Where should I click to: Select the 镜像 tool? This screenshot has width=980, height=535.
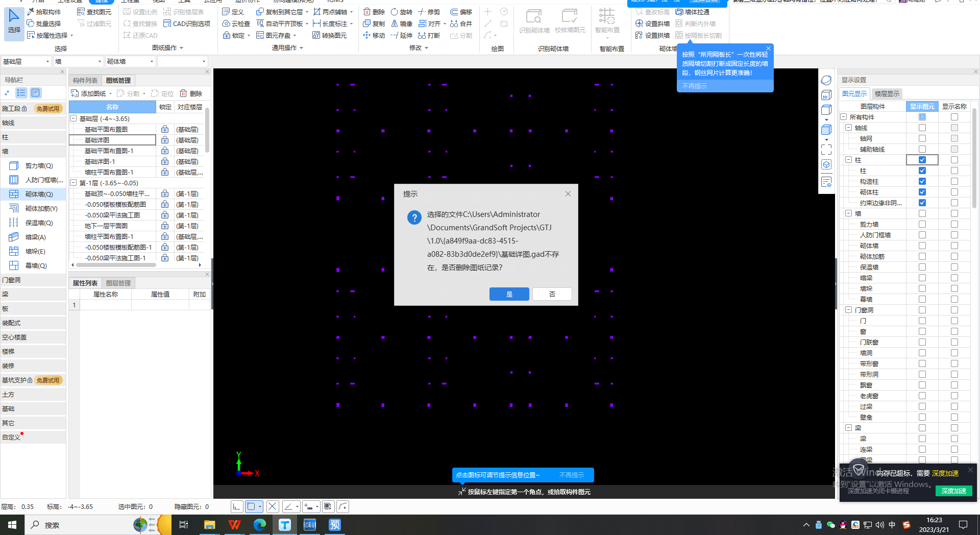(x=401, y=23)
